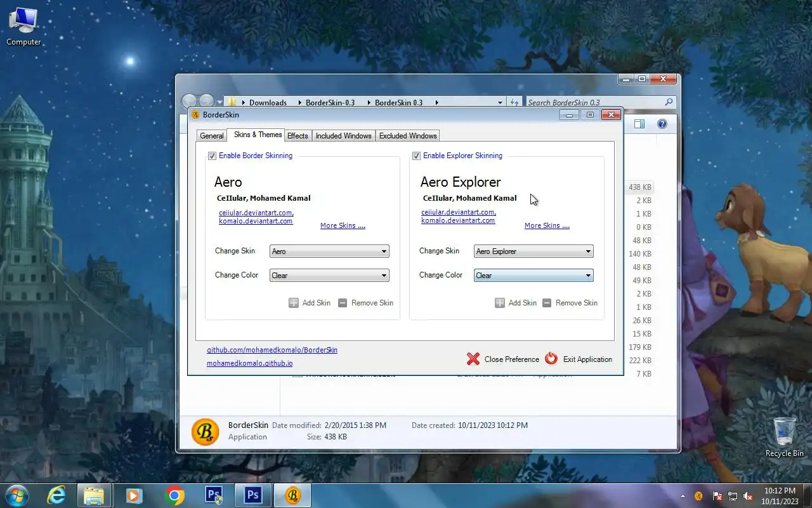Click muted volume tray icon
Viewport: 812px width, 508px height.
point(748,496)
